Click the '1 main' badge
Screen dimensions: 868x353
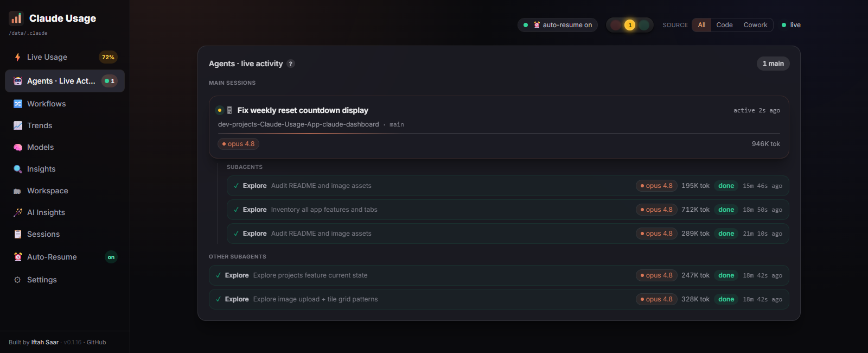[x=773, y=64]
